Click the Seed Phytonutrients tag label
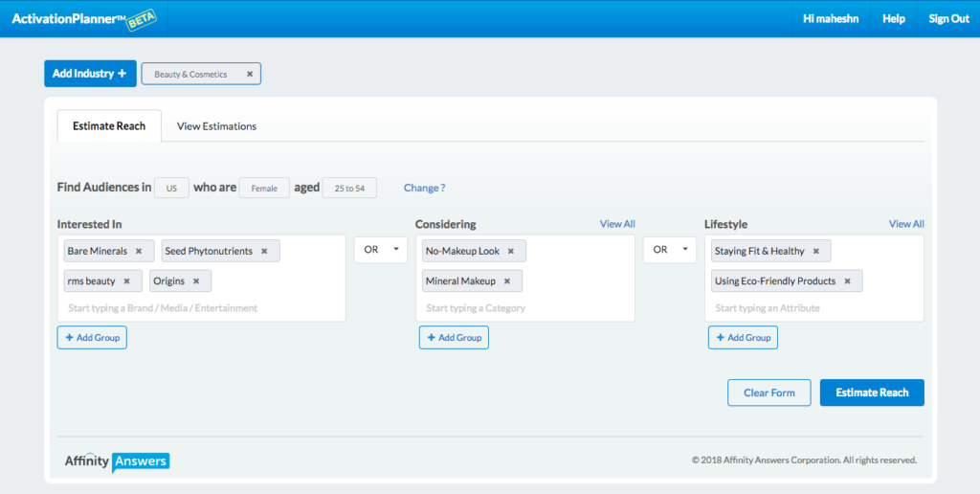This screenshot has height=494, width=980. pyautogui.click(x=209, y=251)
